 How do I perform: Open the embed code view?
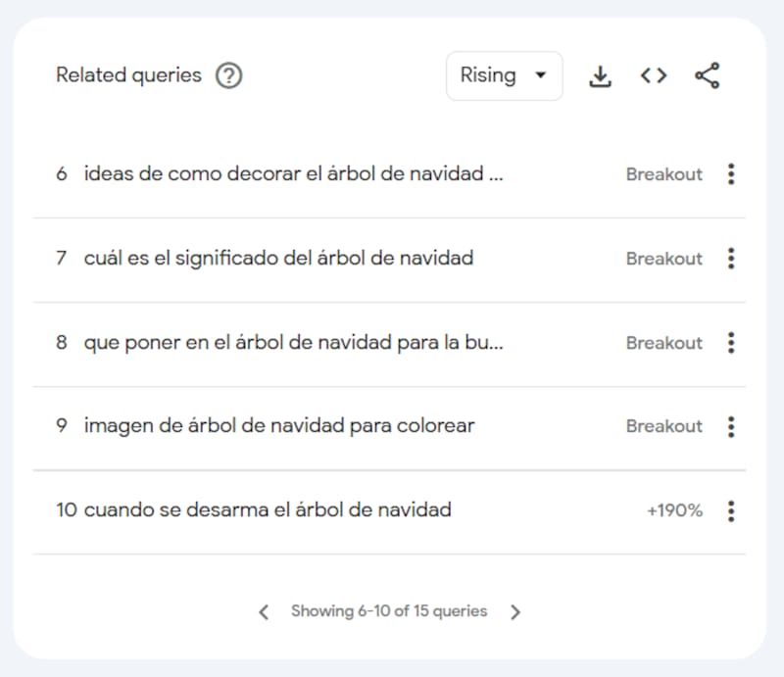(654, 74)
